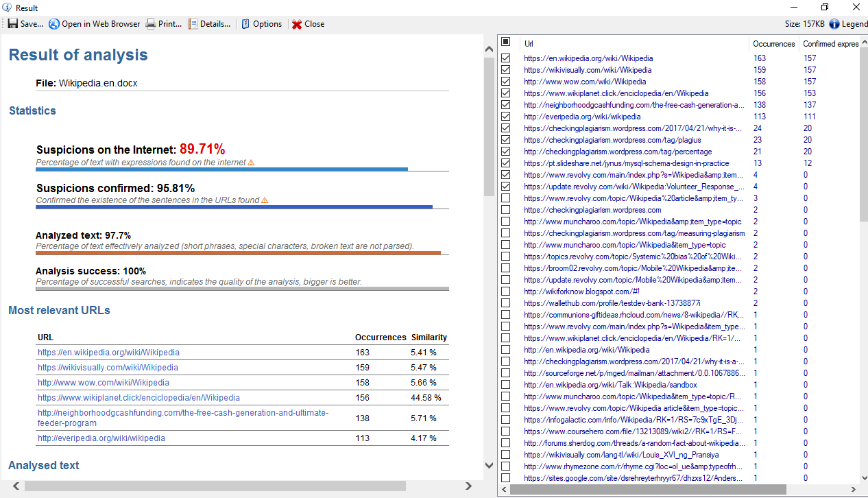
Task: Show the Legend info icon
Action: [834, 24]
